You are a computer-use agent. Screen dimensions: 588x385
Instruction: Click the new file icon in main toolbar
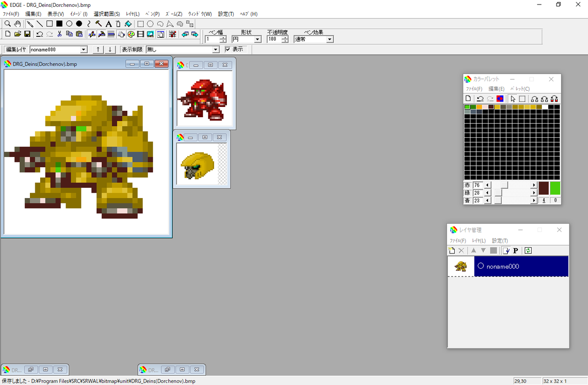pyautogui.click(x=8, y=34)
